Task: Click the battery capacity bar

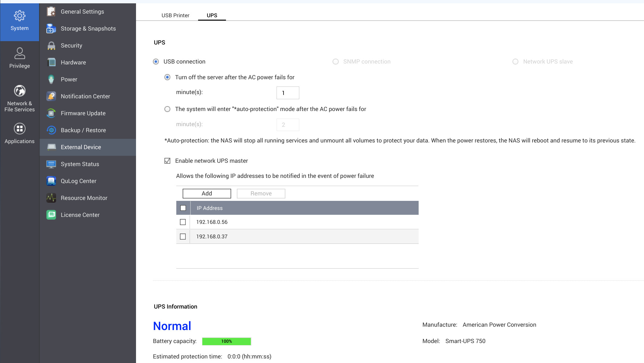Action: pos(226,341)
